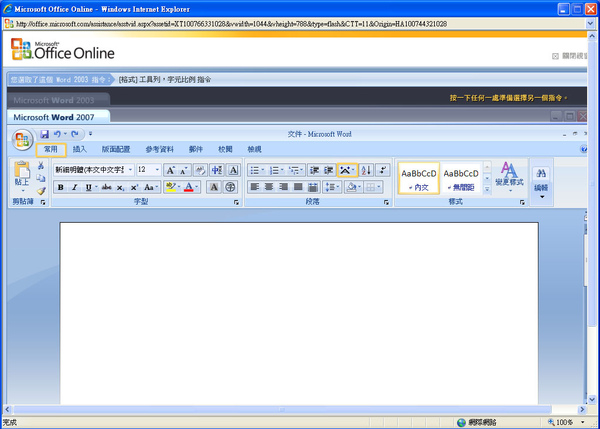600x429 pixels.
Task: Switch to the 郵件 ribbon tab
Action: (x=196, y=150)
